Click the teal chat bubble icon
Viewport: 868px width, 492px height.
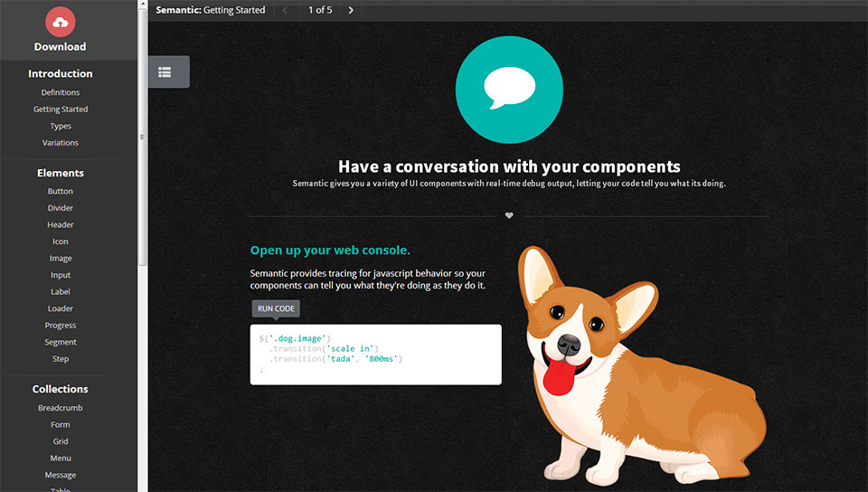(x=509, y=90)
